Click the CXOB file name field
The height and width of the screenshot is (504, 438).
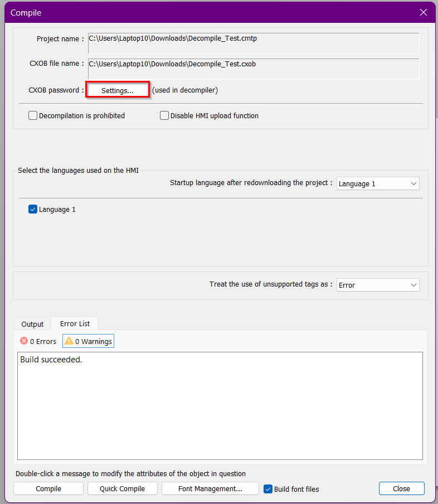click(x=253, y=68)
